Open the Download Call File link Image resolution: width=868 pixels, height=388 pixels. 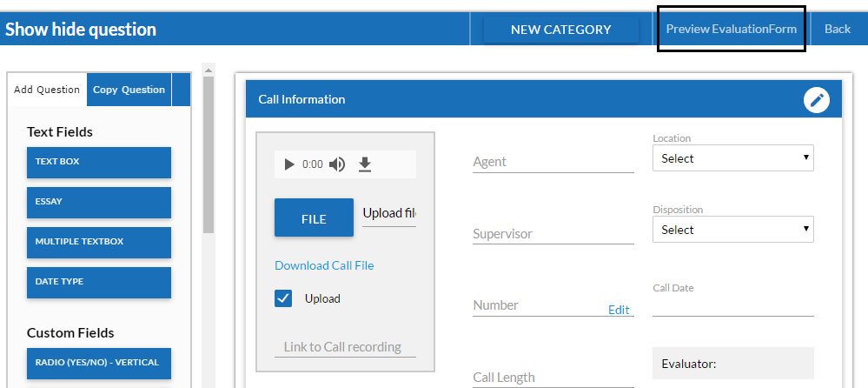coord(324,265)
